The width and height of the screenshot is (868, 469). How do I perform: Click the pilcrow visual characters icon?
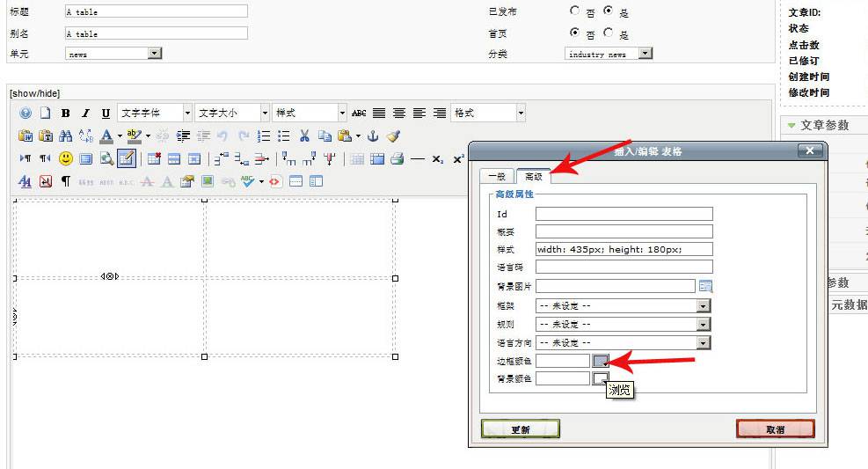(x=65, y=181)
